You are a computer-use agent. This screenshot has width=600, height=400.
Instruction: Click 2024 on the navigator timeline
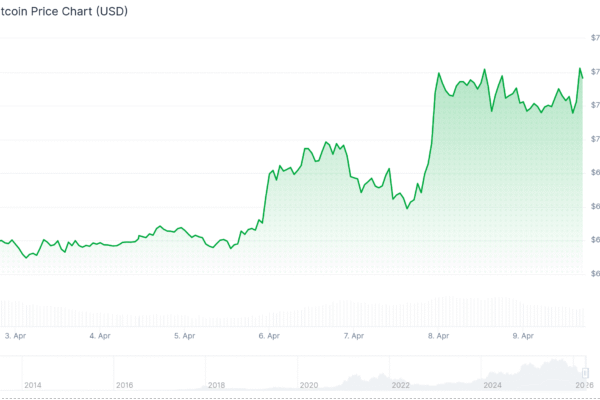click(x=493, y=384)
